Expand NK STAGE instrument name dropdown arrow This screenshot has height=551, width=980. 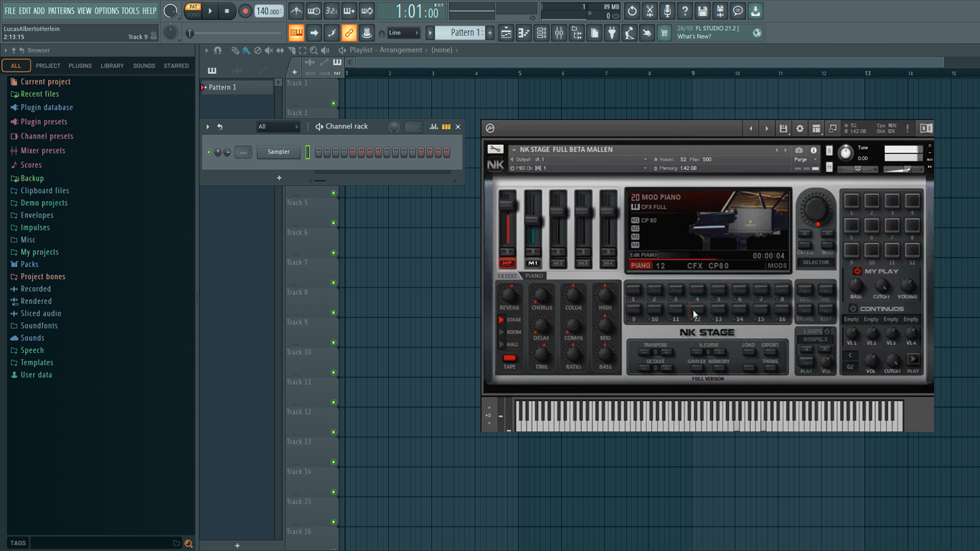(514, 150)
